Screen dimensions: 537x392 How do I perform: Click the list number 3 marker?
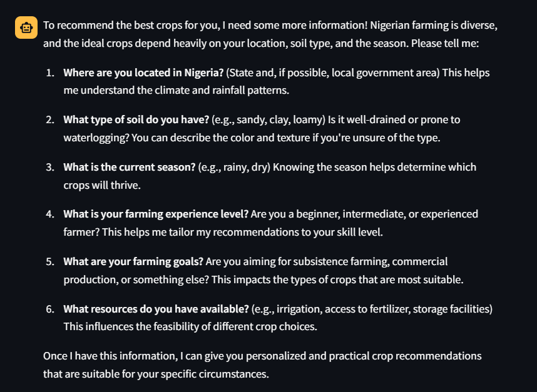(50, 167)
